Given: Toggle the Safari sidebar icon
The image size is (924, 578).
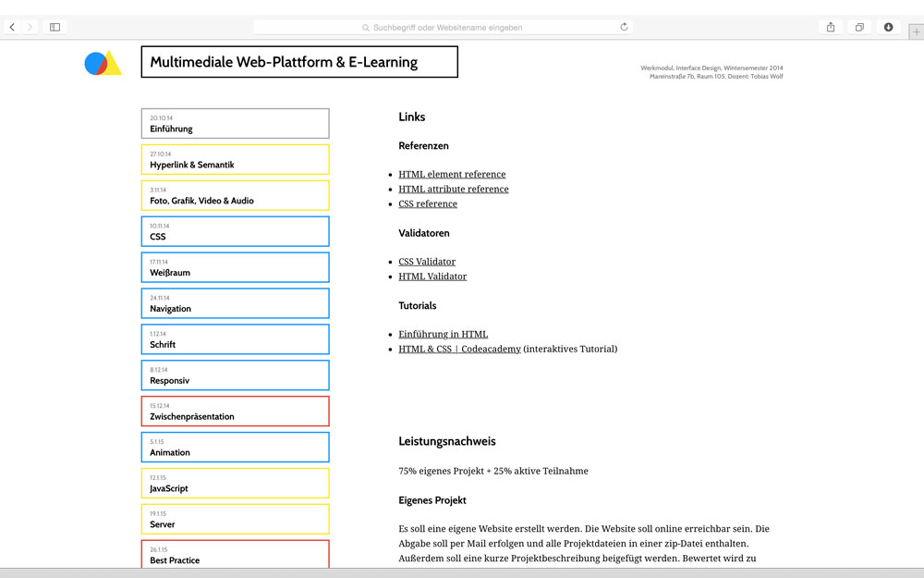Looking at the screenshot, I should pyautogui.click(x=55, y=28).
